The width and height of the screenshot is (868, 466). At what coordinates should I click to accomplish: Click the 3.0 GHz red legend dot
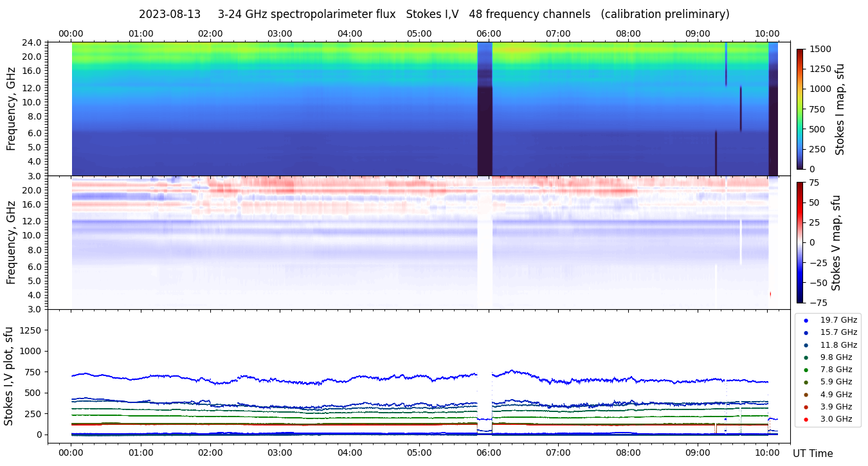(806, 420)
